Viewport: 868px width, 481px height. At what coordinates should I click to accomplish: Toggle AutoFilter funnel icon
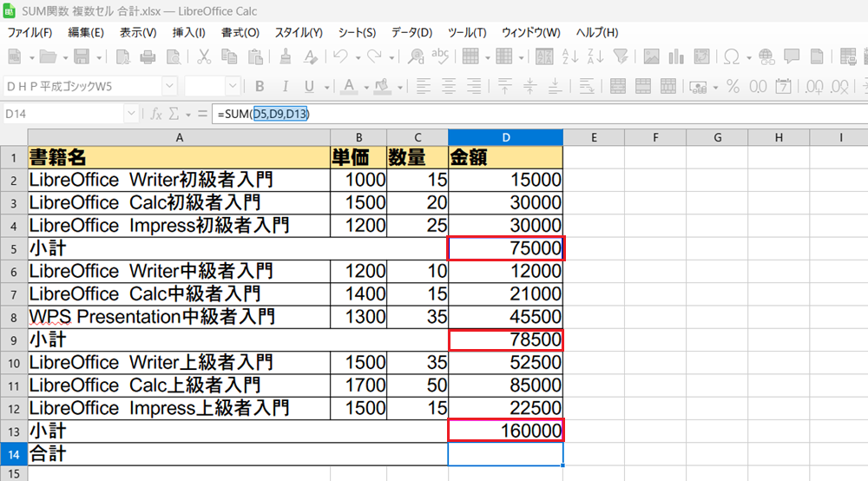tap(621, 56)
